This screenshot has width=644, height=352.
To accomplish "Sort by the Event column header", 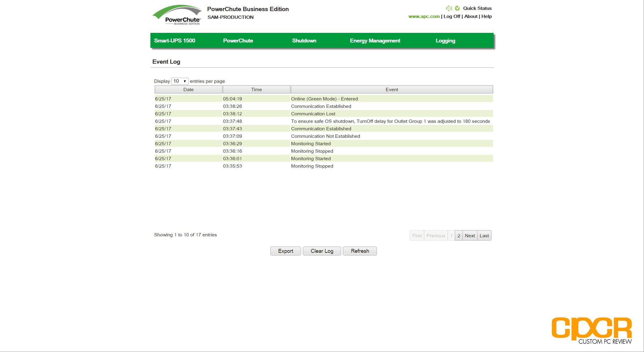I will (x=392, y=89).
